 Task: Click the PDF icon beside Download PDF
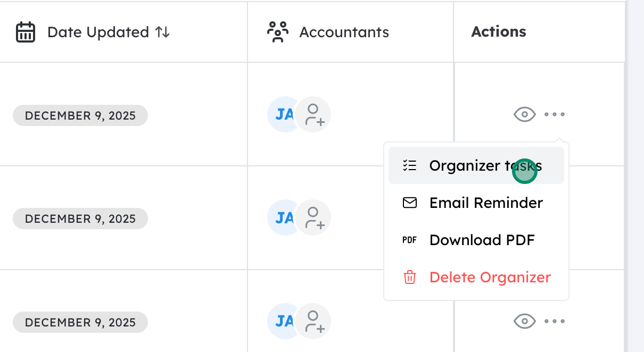pos(410,240)
